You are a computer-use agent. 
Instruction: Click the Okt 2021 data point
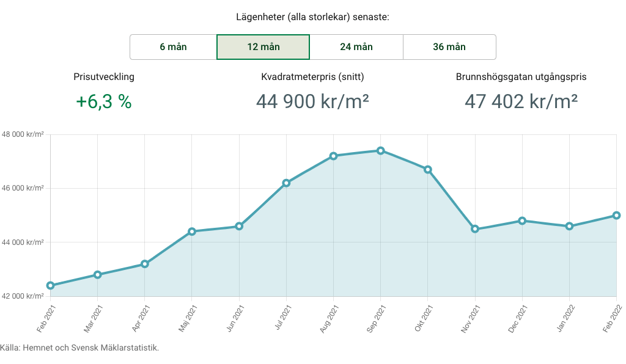point(428,169)
